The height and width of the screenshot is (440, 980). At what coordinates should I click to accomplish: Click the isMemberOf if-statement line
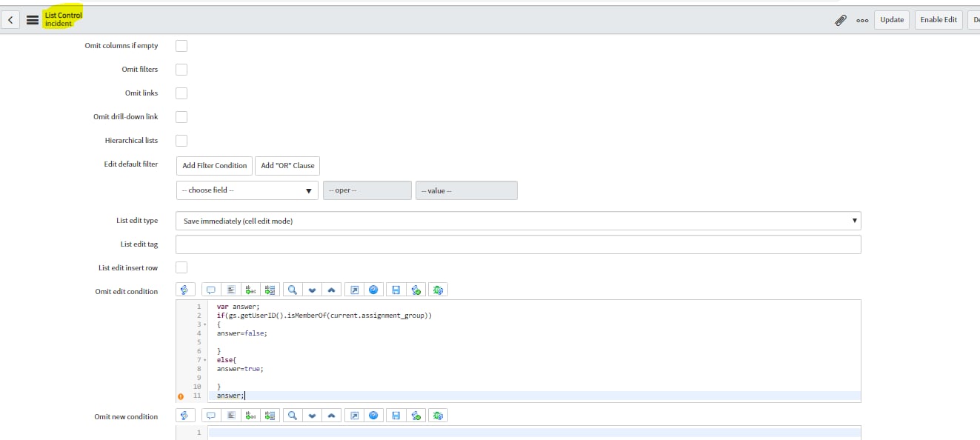(x=324, y=316)
